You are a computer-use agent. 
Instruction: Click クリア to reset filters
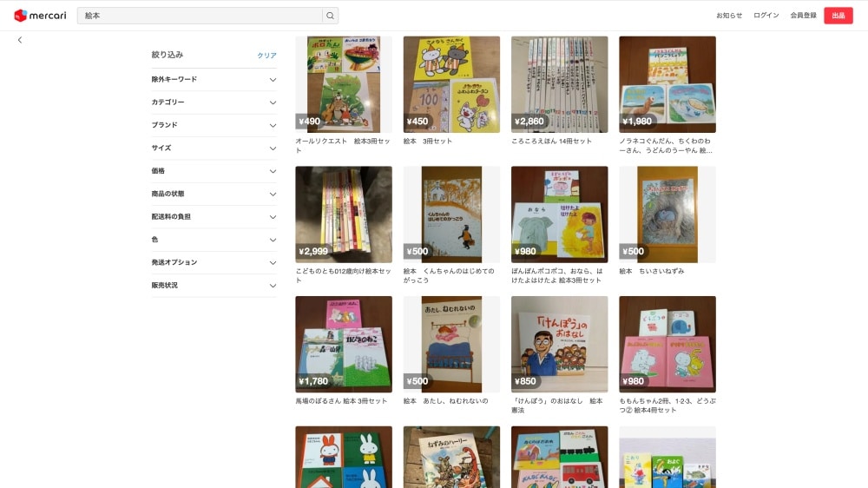pyautogui.click(x=266, y=56)
